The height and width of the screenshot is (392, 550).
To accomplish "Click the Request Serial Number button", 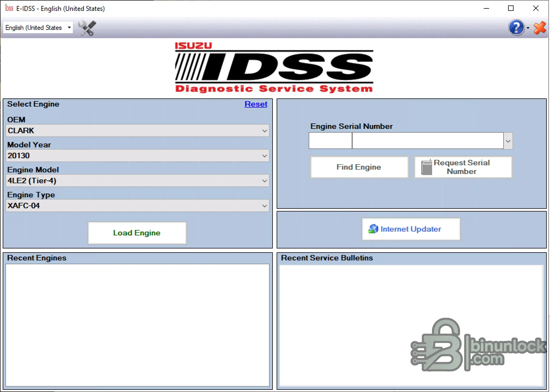I will (x=463, y=167).
